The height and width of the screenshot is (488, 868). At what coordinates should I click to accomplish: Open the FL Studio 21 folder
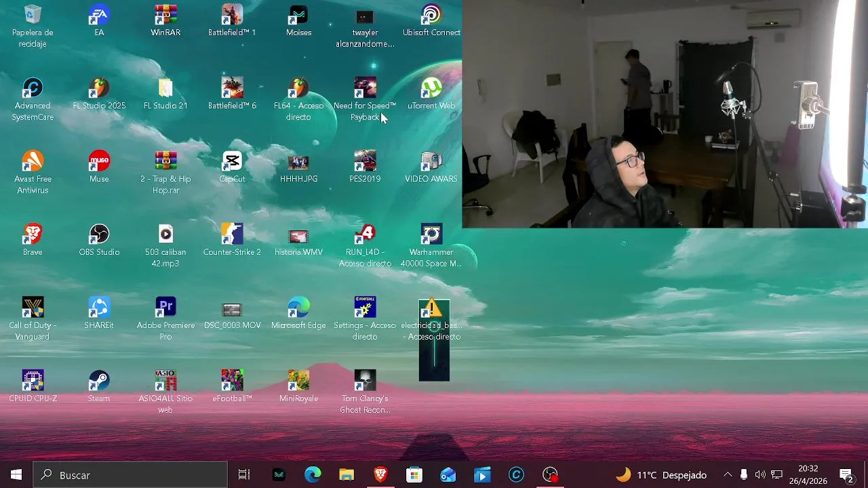[x=165, y=94]
